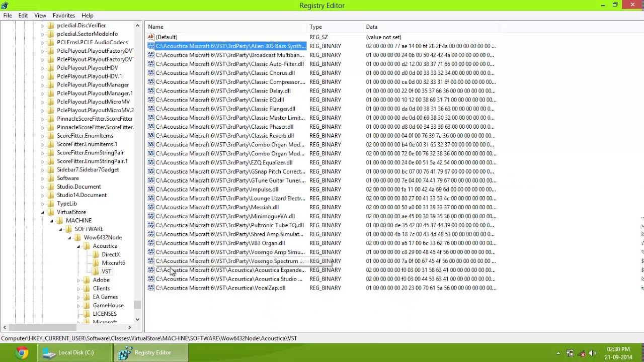Image resolution: width=644 pixels, height=362 pixels.
Task: Select the Mixcraft6 key folder
Action: click(x=113, y=263)
